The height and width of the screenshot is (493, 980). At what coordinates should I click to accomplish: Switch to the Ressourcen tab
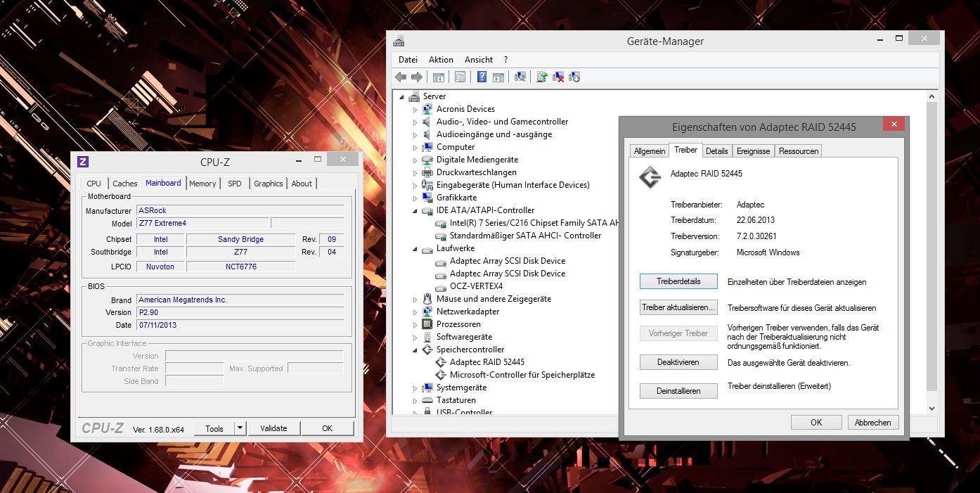798,151
